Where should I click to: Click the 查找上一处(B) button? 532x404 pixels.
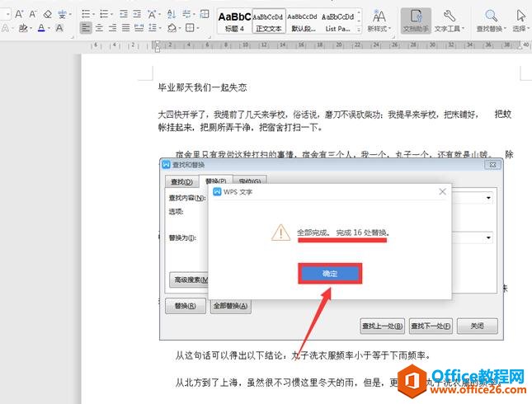382,326
